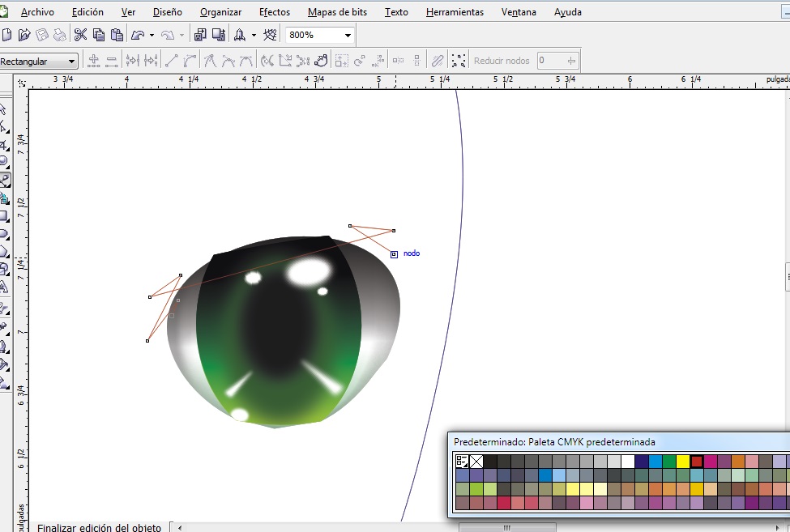The width and height of the screenshot is (790, 532).
Task: Click Finalizar edición del objeto button
Action: 99,528
